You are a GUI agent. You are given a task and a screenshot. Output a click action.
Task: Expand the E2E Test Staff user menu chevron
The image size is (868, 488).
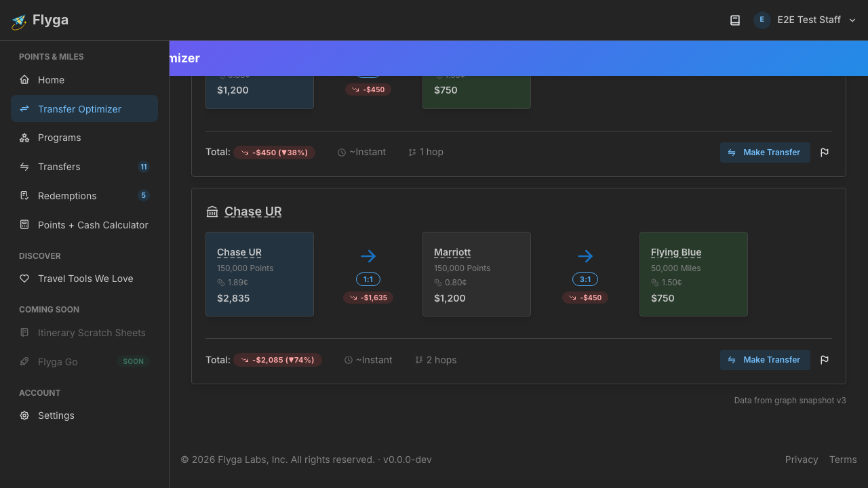[x=853, y=20]
